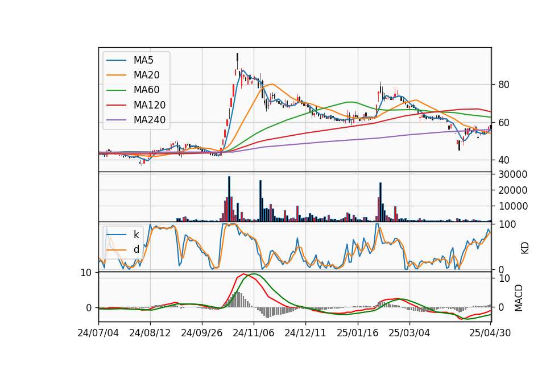Click the MACD axis title

point(519,298)
